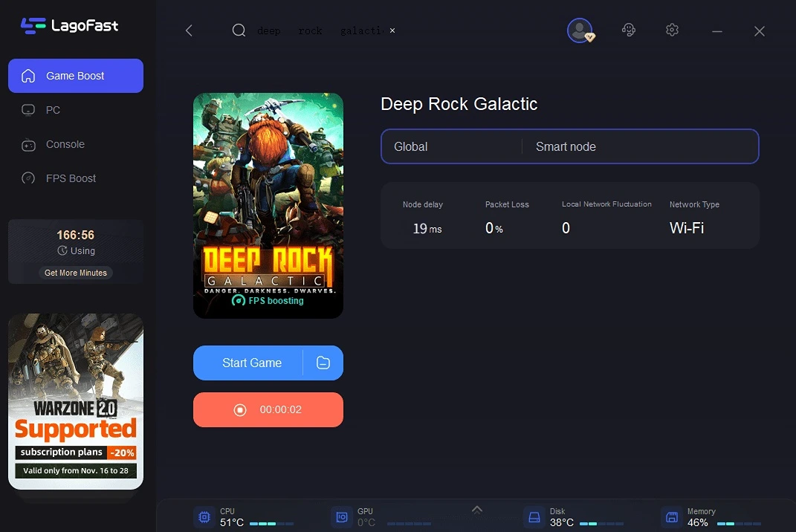Click the 166:56 remaining time
796x532 pixels.
[x=76, y=235]
